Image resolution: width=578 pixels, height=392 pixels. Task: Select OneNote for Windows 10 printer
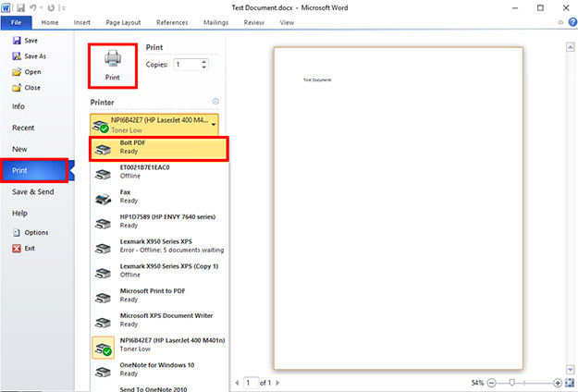click(159, 370)
